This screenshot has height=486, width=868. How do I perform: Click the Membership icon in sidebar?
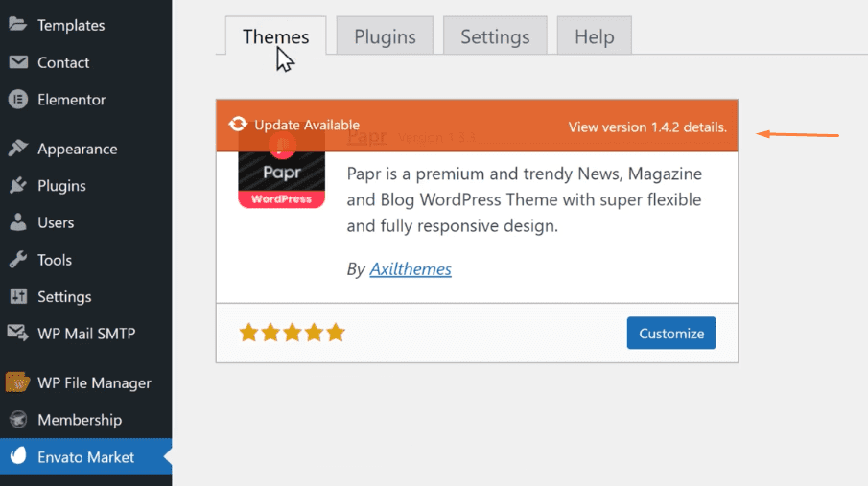[18, 419]
